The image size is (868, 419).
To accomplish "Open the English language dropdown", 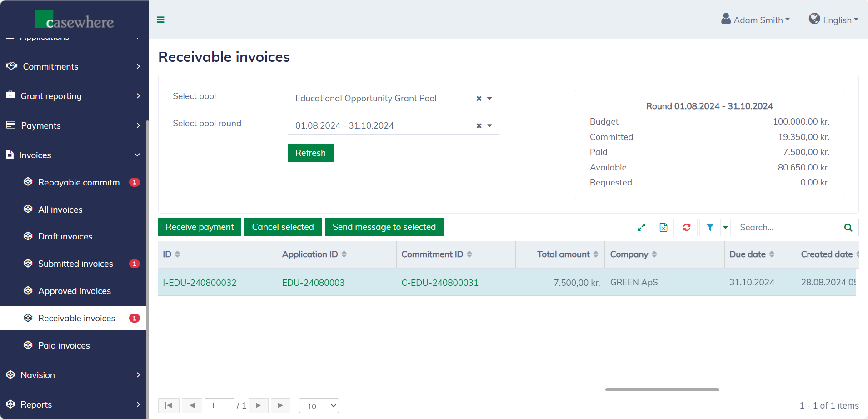I will click(x=833, y=20).
